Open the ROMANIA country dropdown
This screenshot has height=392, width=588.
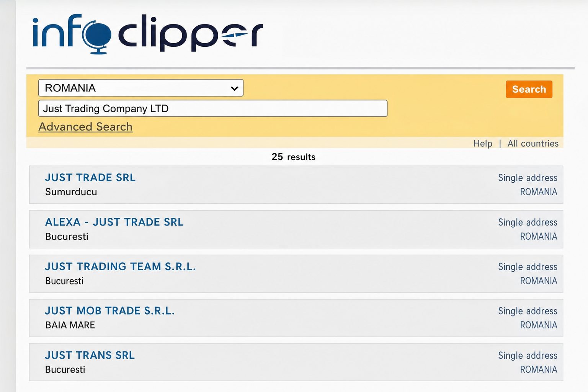(141, 88)
